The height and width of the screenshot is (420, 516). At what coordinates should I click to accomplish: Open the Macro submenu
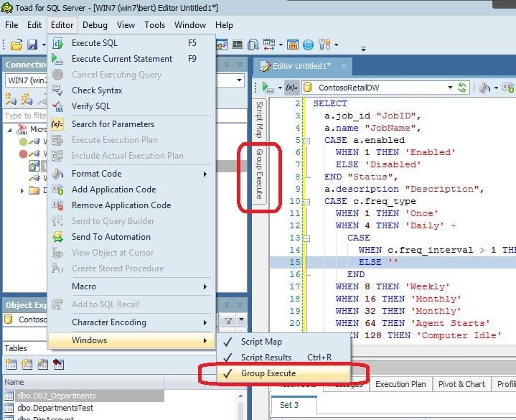pos(131,286)
